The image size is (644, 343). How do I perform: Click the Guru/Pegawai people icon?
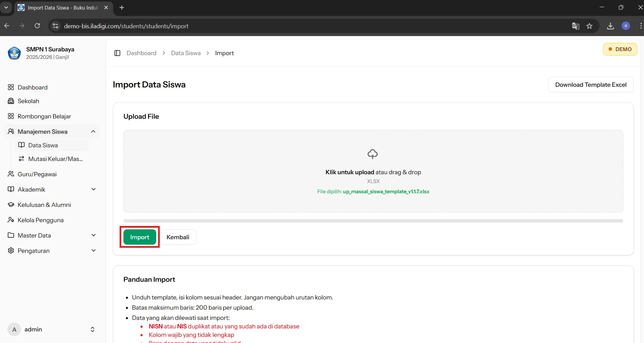click(11, 174)
